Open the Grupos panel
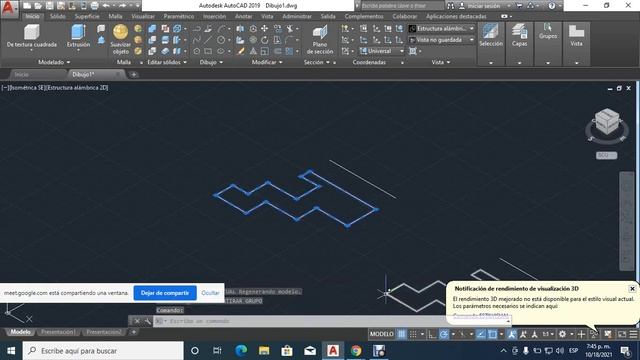 tap(548, 44)
